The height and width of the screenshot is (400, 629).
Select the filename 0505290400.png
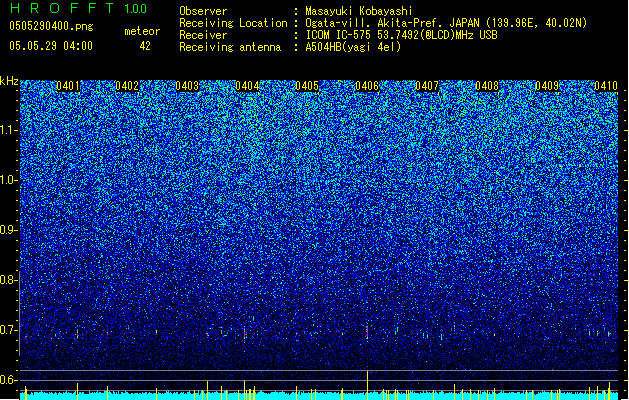(x=51, y=26)
